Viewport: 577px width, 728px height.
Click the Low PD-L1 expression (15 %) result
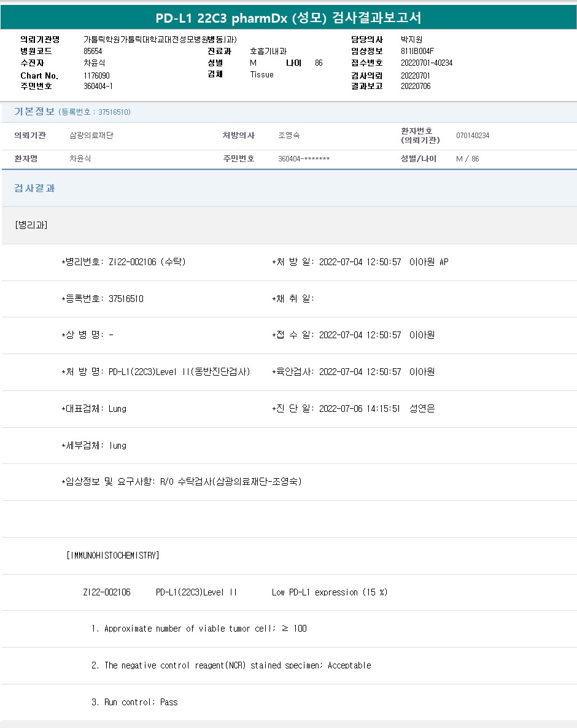tap(329, 592)
